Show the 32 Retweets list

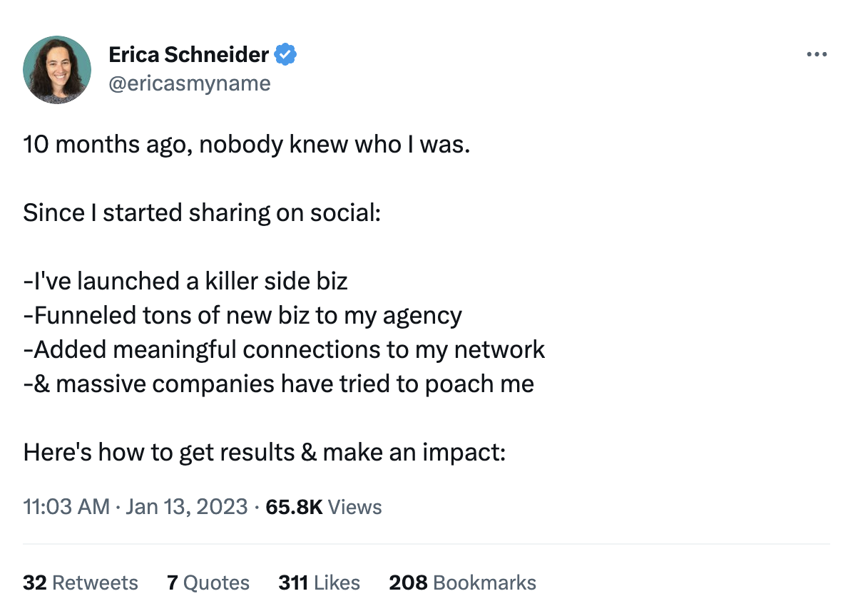(81, 582)
